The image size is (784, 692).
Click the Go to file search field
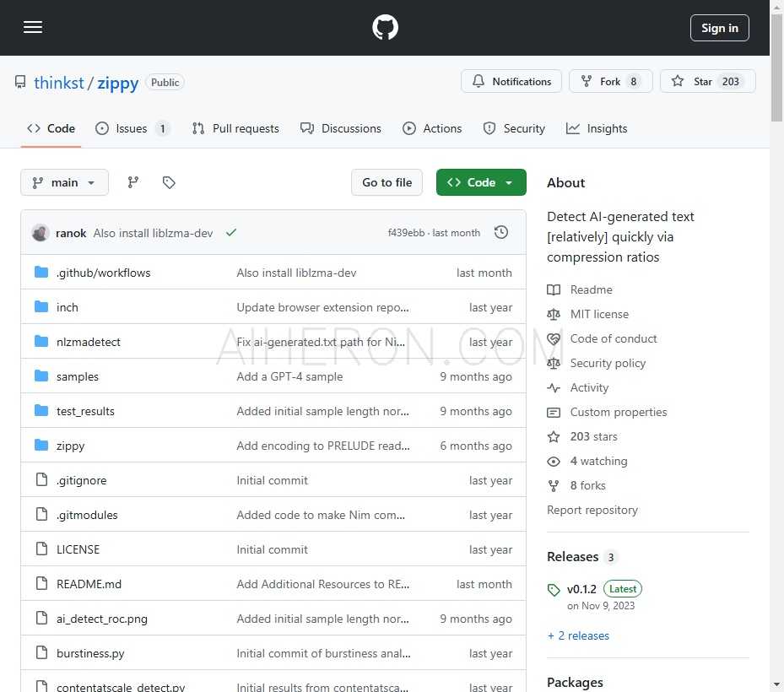click(387, 182)
